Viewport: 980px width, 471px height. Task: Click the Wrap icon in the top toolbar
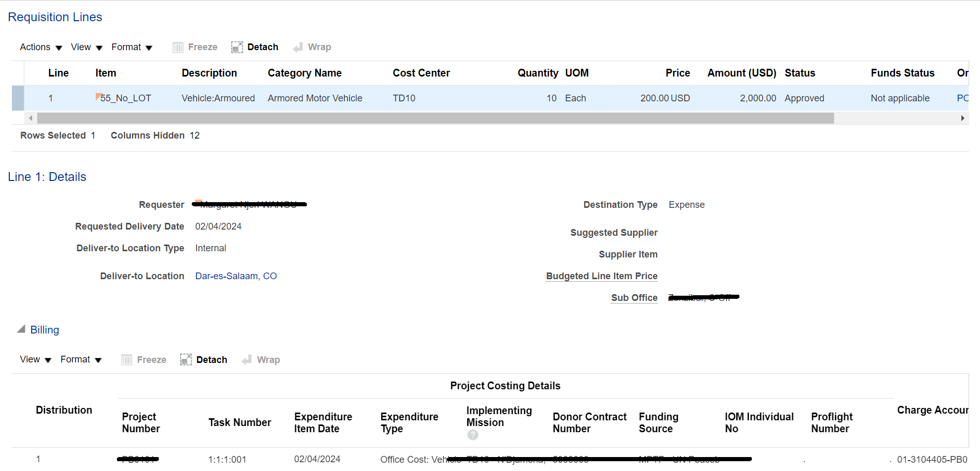click(x=298, y=47)
